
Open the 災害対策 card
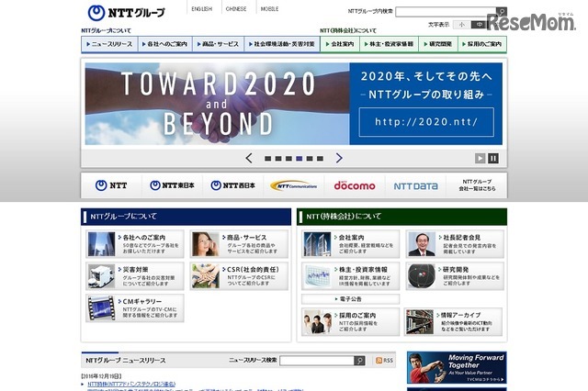pos(135,276)
